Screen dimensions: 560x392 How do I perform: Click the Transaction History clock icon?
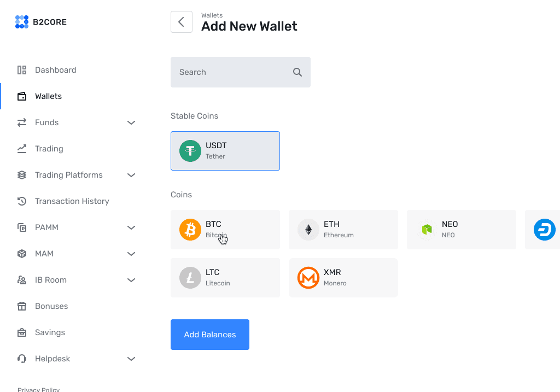coord(21,201)
